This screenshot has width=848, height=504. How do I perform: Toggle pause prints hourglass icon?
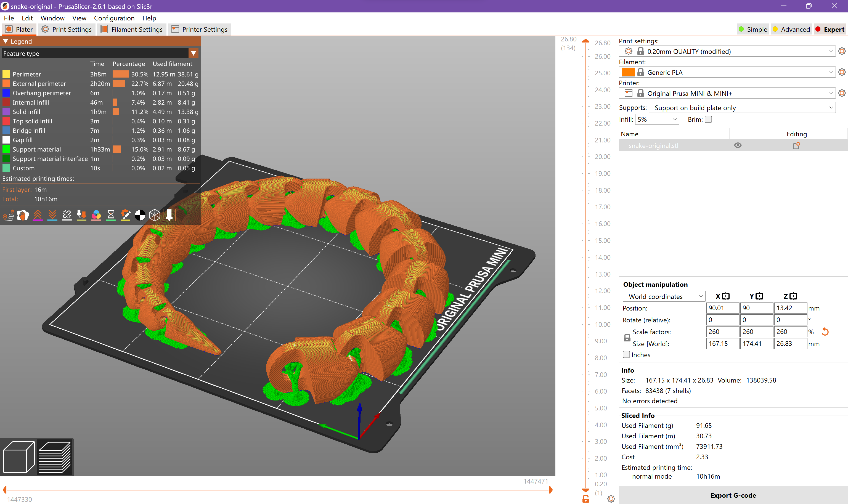111,215
